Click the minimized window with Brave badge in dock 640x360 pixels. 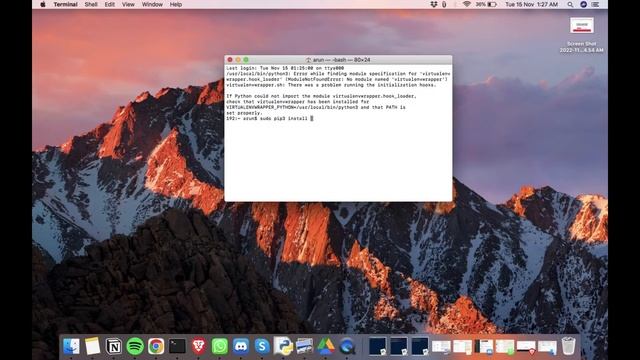(526, 347)
